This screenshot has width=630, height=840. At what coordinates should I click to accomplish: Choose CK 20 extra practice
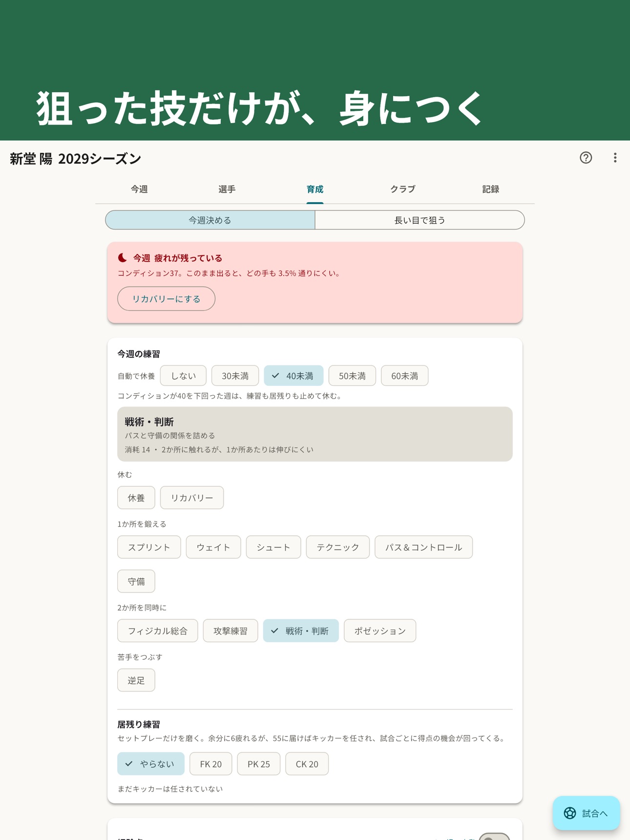(307, 764)
